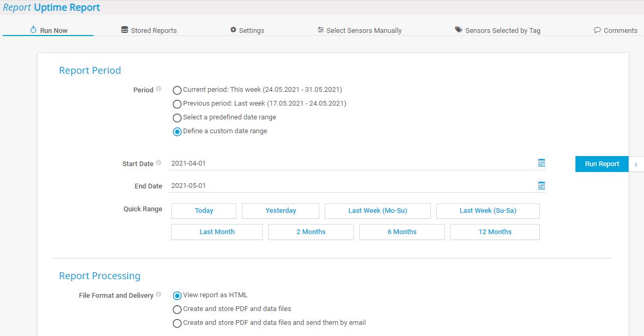This screenshot has height=336, width=644.
Task: Open the End Date calendar picker
Action: point(541,185)
